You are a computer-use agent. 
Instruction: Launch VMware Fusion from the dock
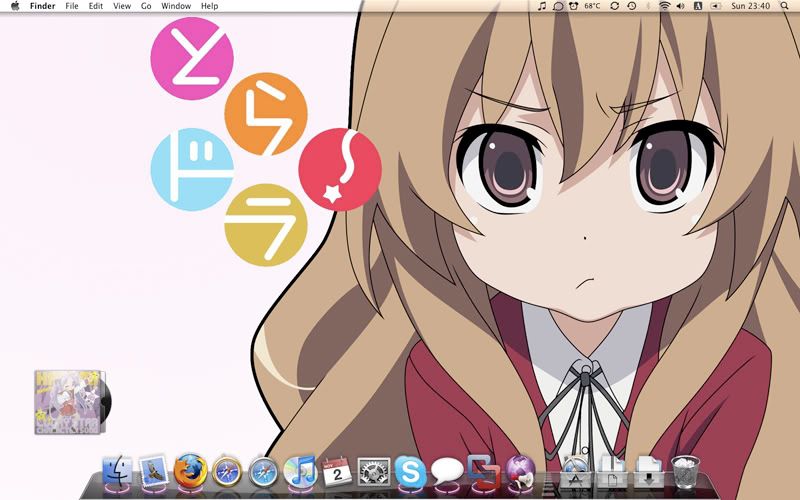[483, 471]
